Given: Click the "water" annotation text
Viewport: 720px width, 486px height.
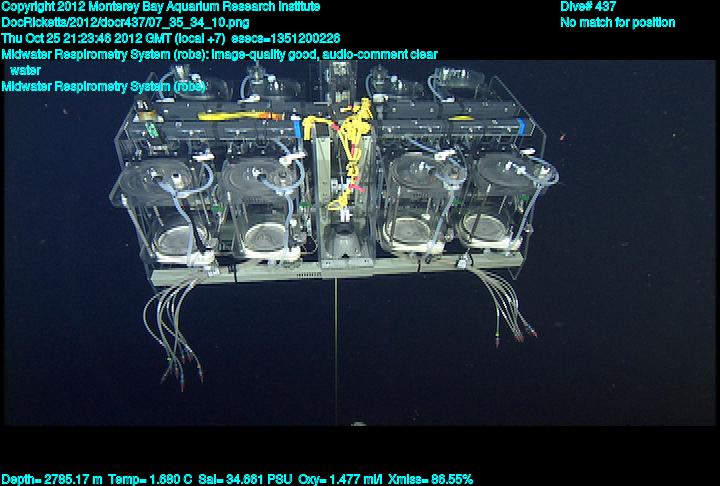Looking at the screenshot, I should pos(26,70).
